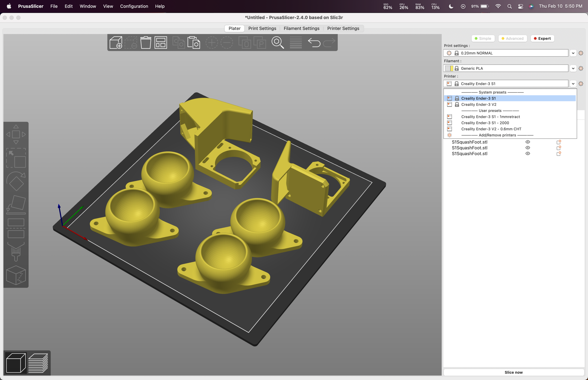Image resolution: width=588 pixels, height=380 pixels.
Task: Click the Delete all trash can icon
Action: pyautogui.click(x=146, y=42)
